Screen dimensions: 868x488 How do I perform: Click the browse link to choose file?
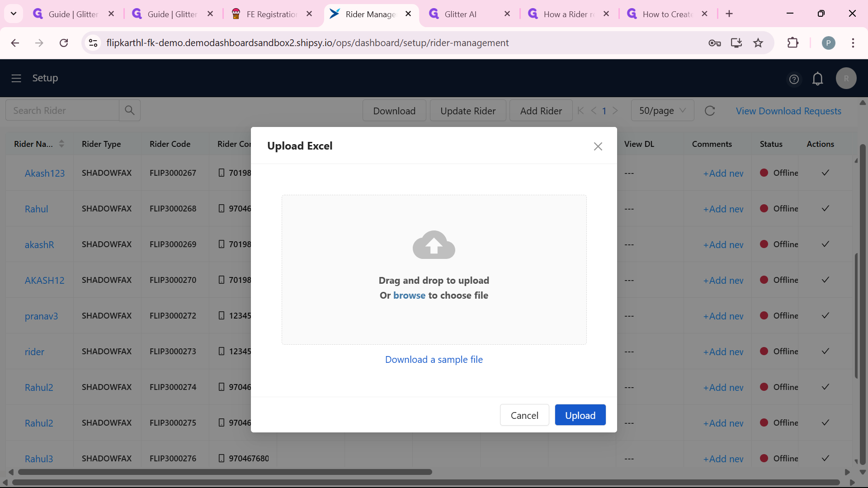click(x=409, y=296)
